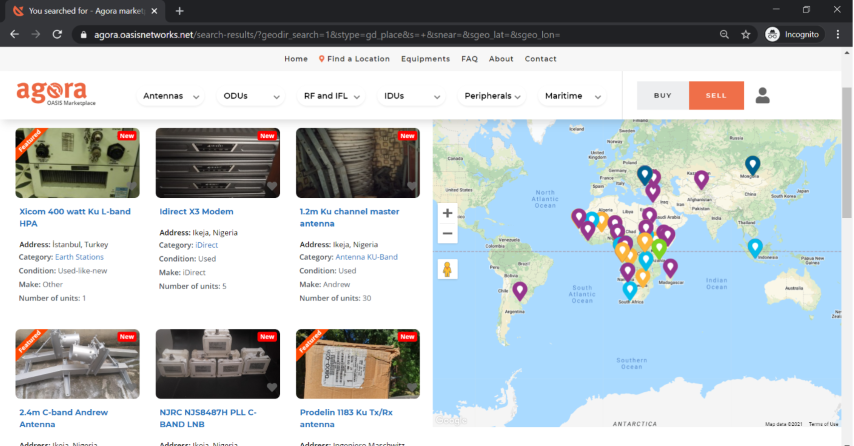Expand the Antennas dropdown menu
The height and width of the screenshot is (446, 854).
[x=171, y=96]
